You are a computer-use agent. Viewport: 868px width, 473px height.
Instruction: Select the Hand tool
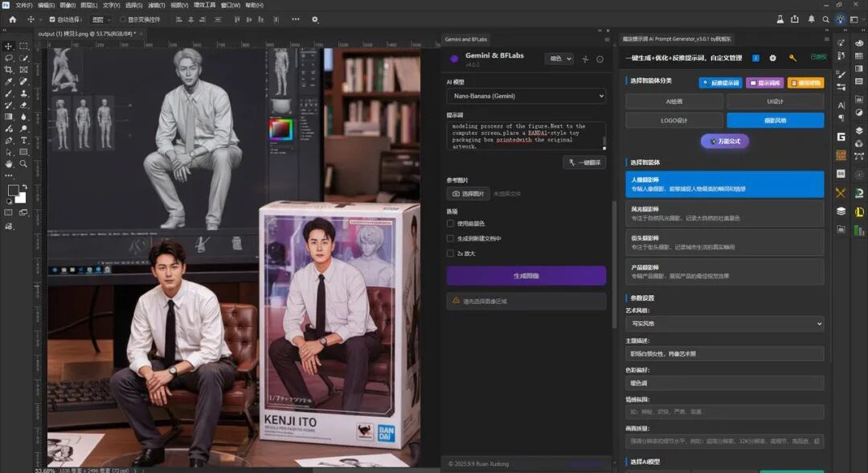pos(9,164)
